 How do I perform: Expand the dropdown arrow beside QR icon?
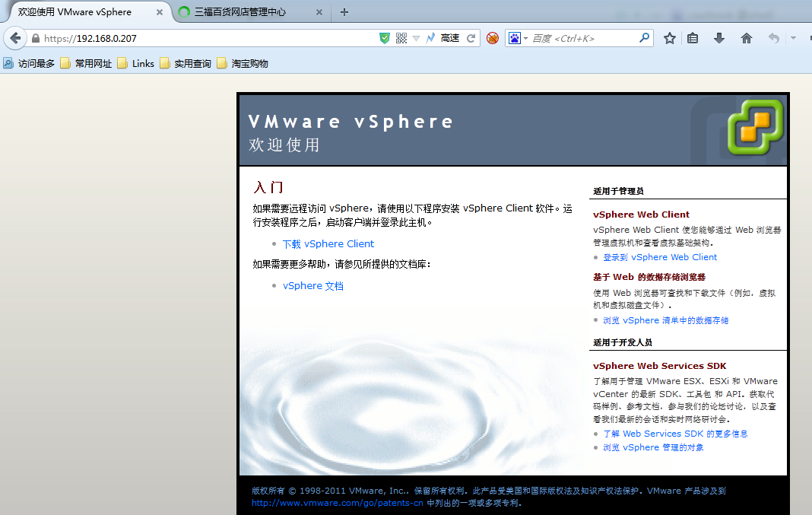[416, 38]
